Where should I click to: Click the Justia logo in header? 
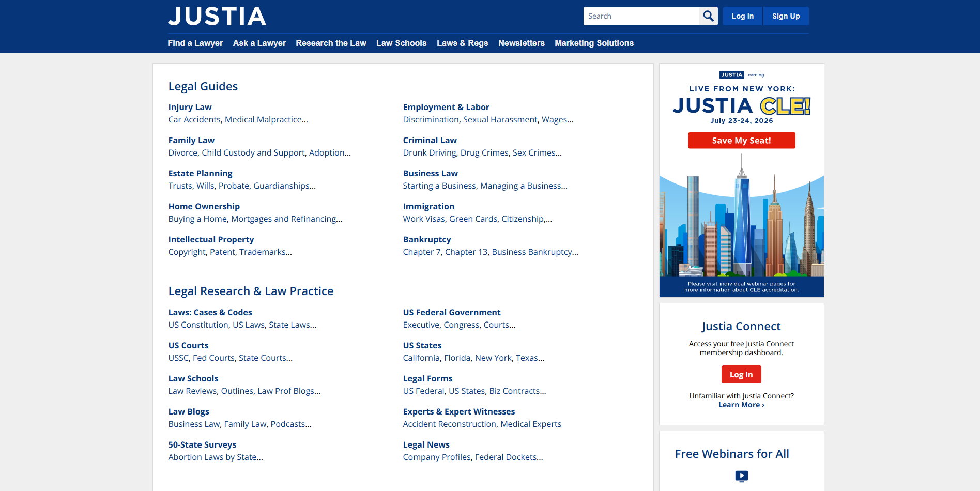217,17
